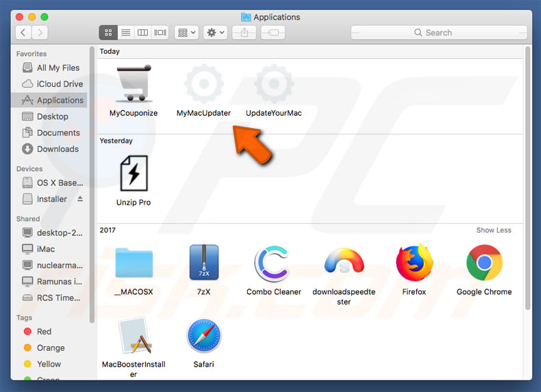Viewport: 541px width, 392px height.
Task: Open the Unzip Pro app
Action: 134,174
